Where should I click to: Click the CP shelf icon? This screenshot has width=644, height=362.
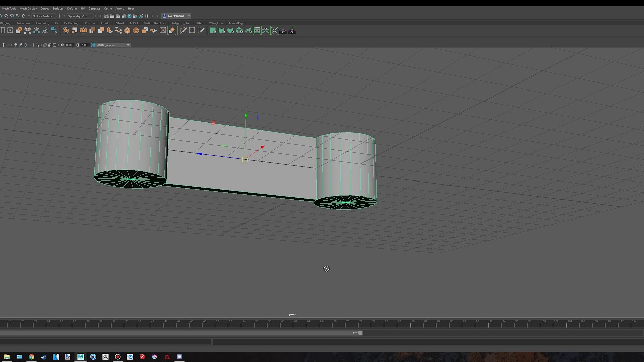coord(292,31)
